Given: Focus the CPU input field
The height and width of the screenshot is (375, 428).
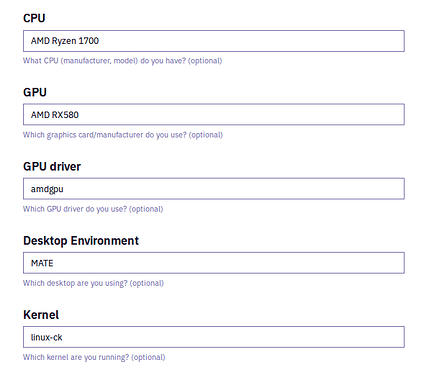Looking at the screenshot, I should [x=214, y=41].
